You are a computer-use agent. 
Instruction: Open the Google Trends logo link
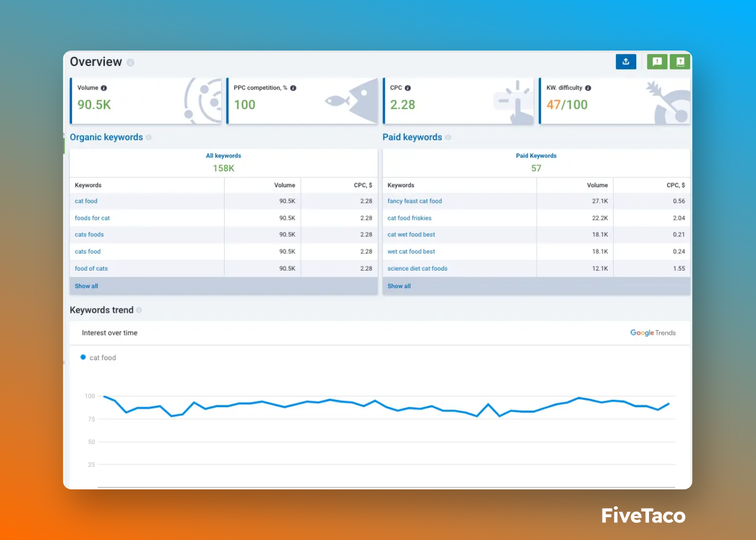click(653, 333)
